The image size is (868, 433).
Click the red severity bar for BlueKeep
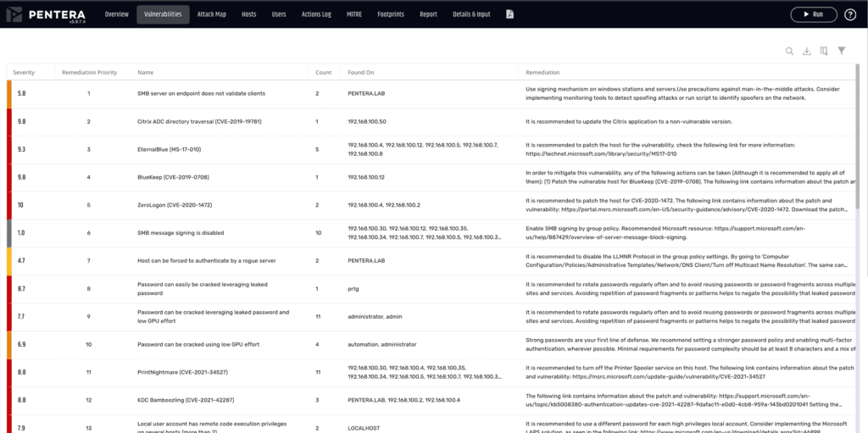(9, 177)
